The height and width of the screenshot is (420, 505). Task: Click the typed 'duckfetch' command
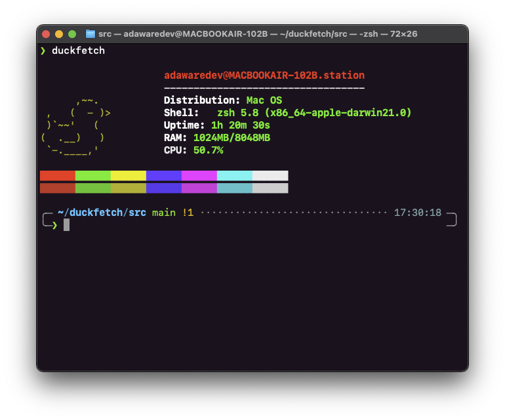(x=78, y=51)
